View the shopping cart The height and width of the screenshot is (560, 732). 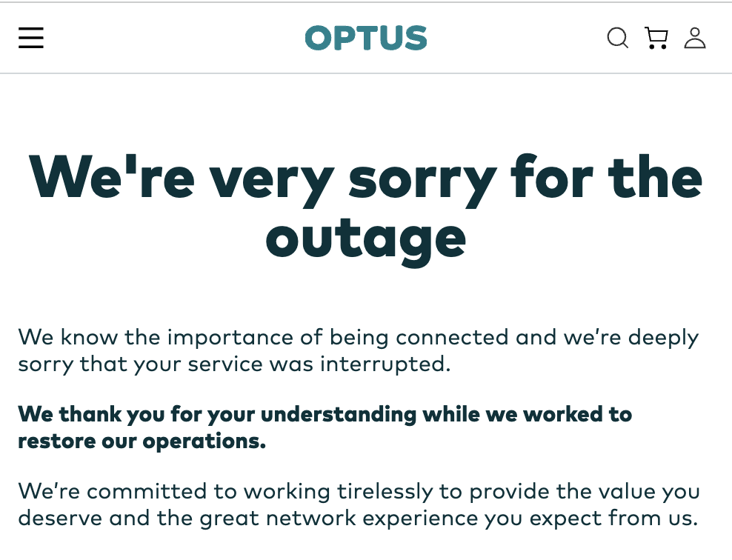[656, 38]
